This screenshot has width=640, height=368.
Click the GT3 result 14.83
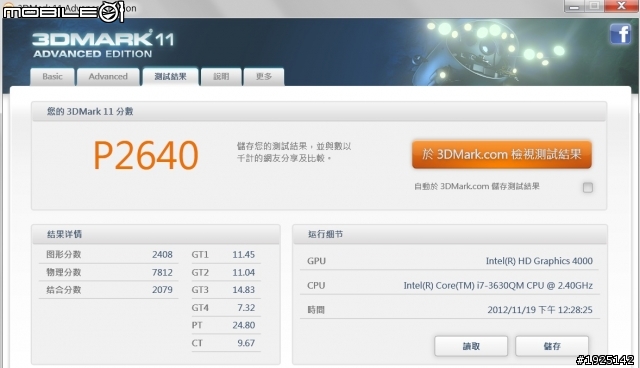[x=244, y=290]
